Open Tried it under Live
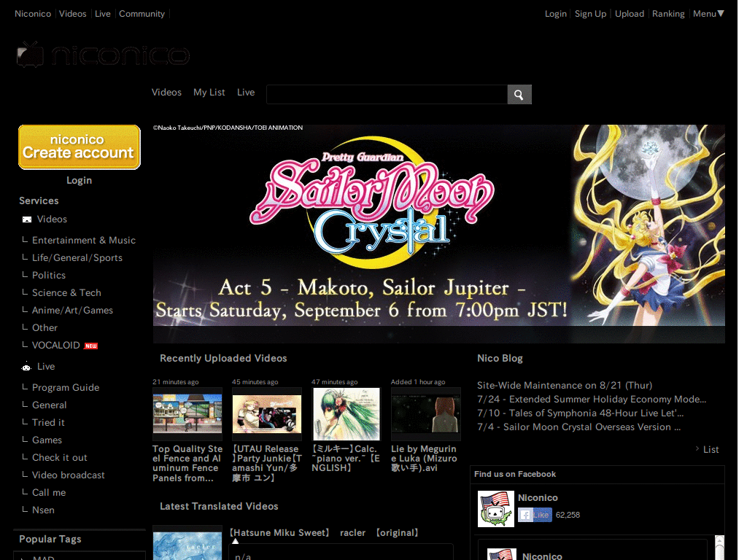747x560 pixels. coord(48,423)
